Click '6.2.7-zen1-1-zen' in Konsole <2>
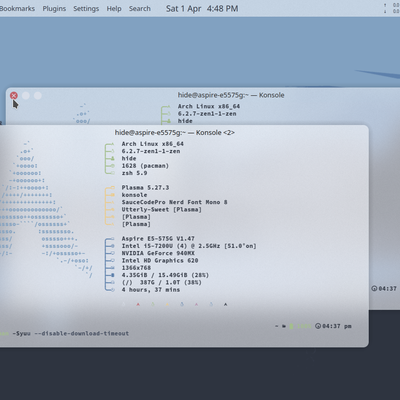Screen dimensions: 400x400 [151, 151]
